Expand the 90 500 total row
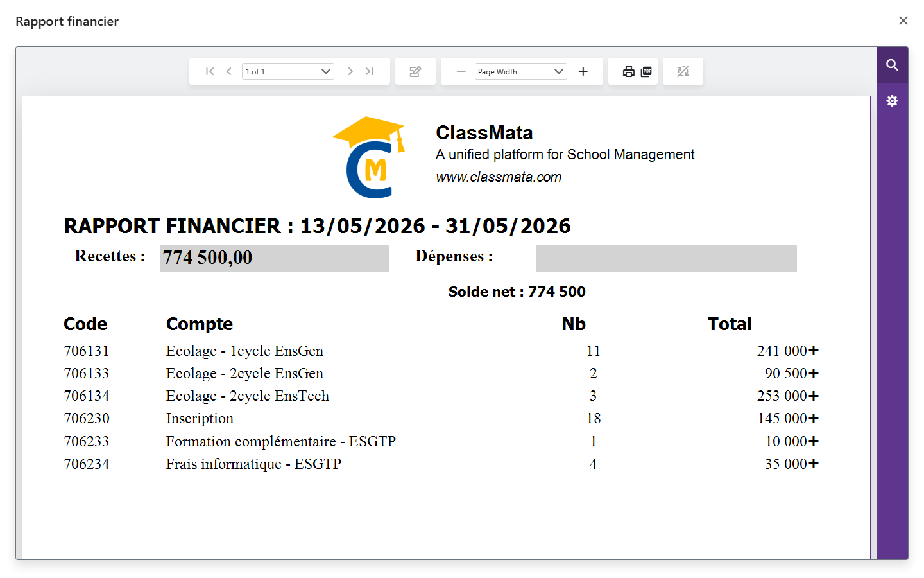 [x=814, y=373]
